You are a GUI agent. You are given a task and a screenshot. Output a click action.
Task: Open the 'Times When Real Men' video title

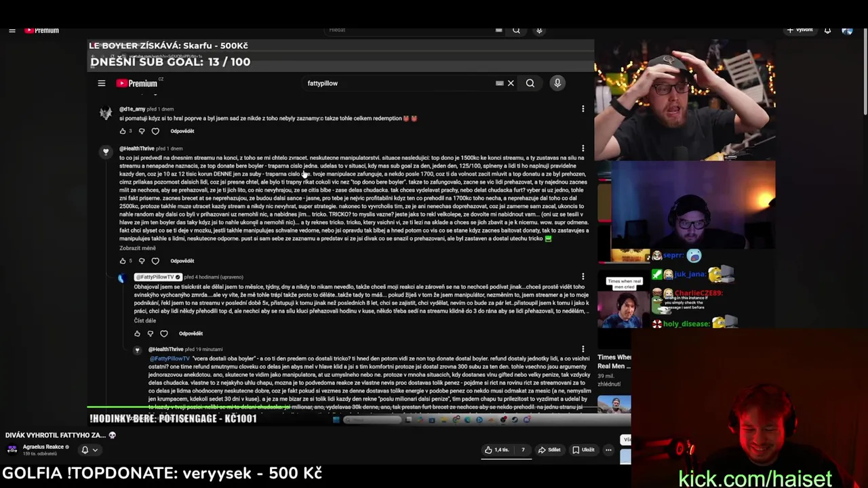tap(614, 361)
